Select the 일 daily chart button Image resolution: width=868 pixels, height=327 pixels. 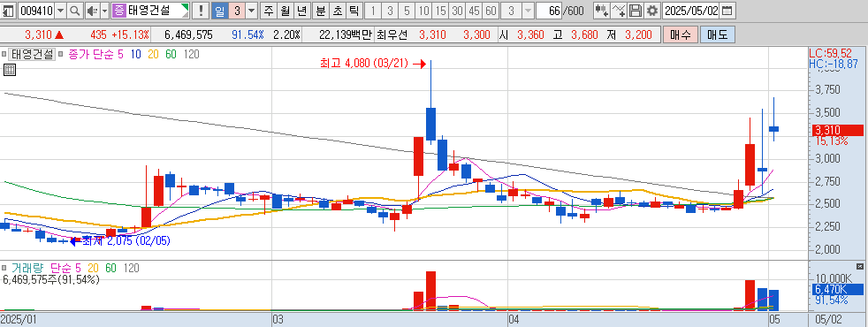220,10
